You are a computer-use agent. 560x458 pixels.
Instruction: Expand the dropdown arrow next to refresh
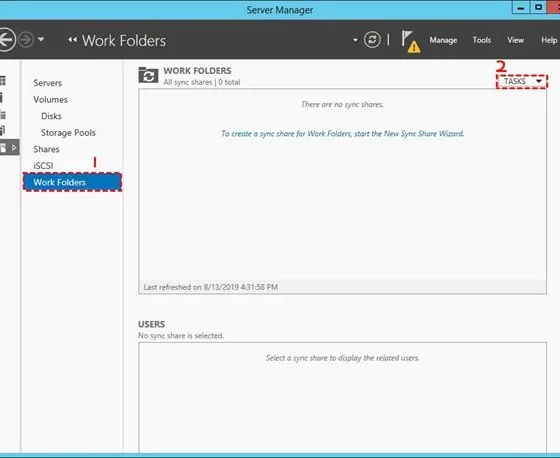[x=355, y=40]
